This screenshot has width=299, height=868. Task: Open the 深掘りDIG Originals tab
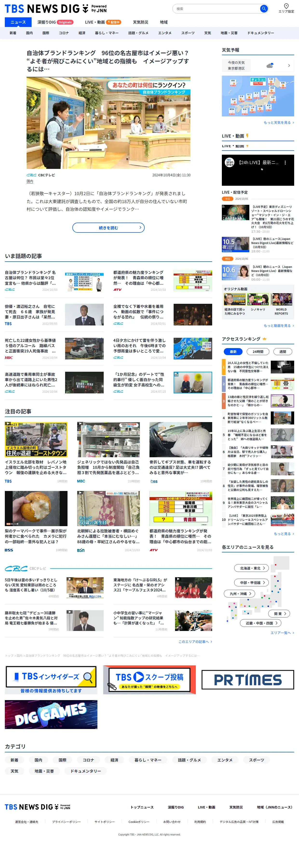55,22
